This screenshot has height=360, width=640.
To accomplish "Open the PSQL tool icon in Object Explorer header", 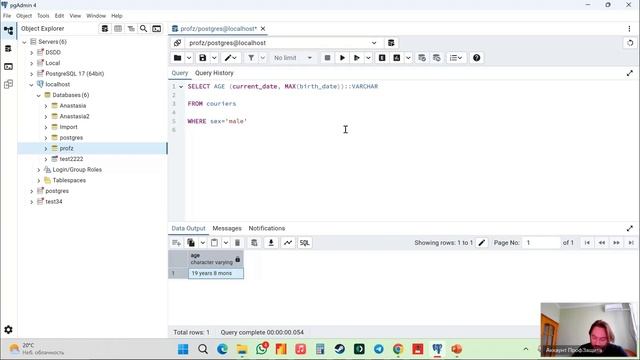I will (157, 29).
